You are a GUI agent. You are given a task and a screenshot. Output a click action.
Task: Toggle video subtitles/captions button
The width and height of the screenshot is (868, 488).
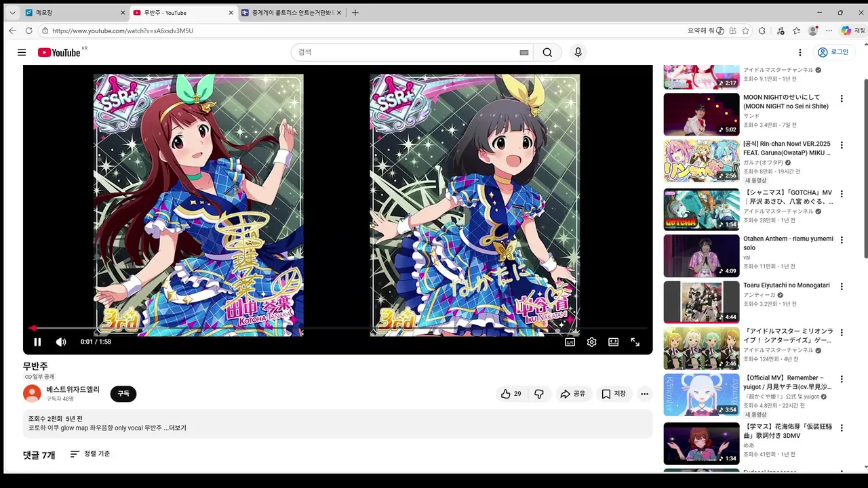click(x=570, y=342)
